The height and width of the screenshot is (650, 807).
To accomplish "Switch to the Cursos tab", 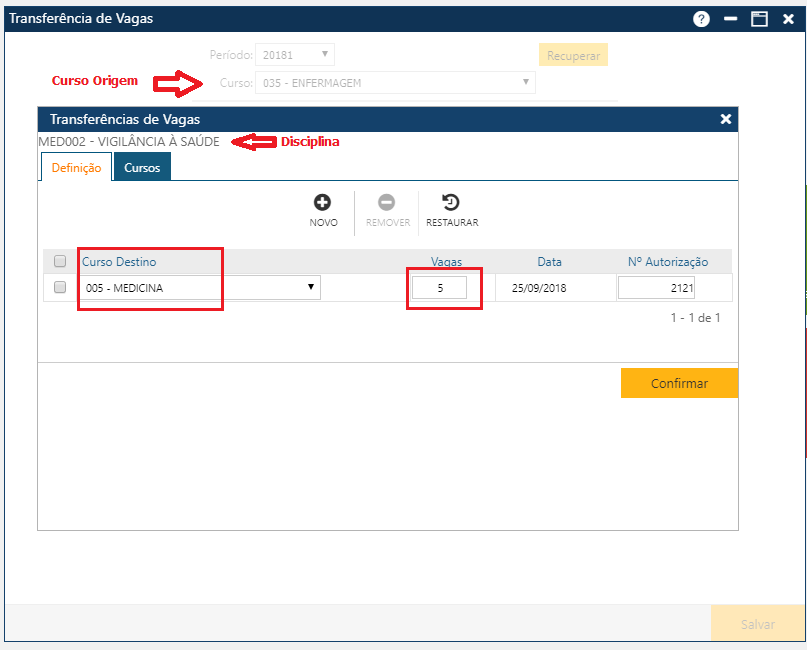I will pos(142,168).
